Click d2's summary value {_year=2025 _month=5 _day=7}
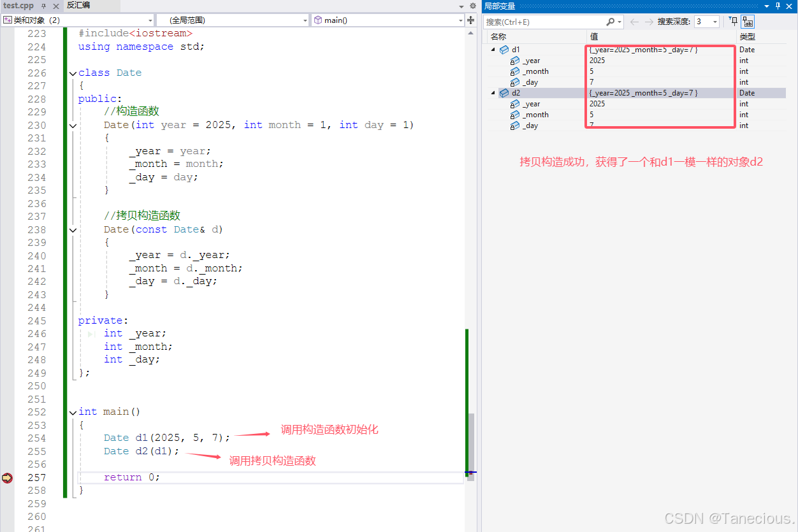This screenshot has height=532, width=798. (x=643, y=93)
